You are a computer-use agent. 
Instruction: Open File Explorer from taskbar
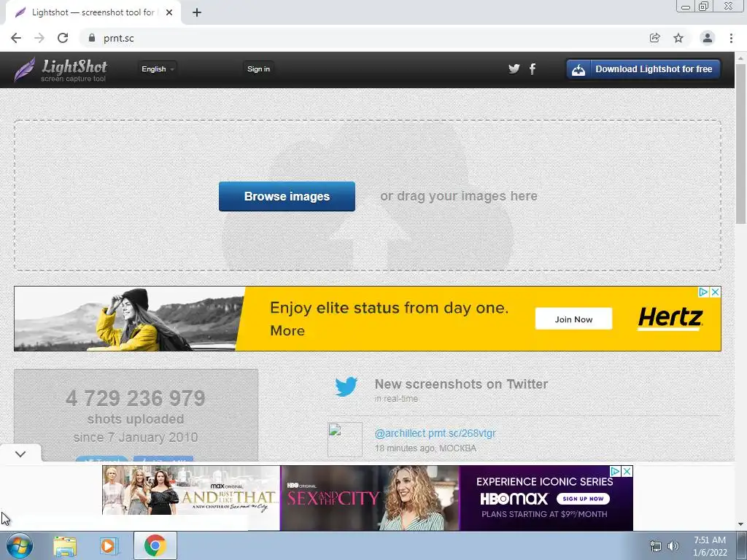click(65, 545)
